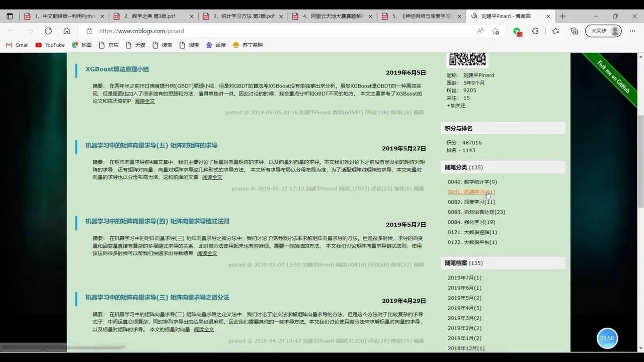
Task: Click the Collections icon in the toolbar
Action: 574,31
